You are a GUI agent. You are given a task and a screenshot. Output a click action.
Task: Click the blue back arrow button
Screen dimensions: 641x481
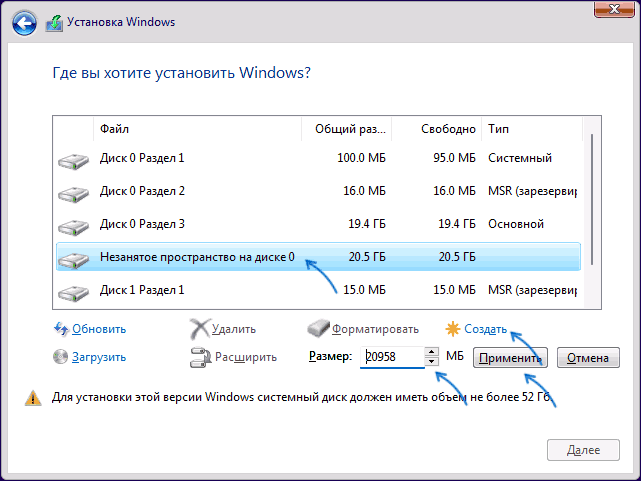pos(24,23)
